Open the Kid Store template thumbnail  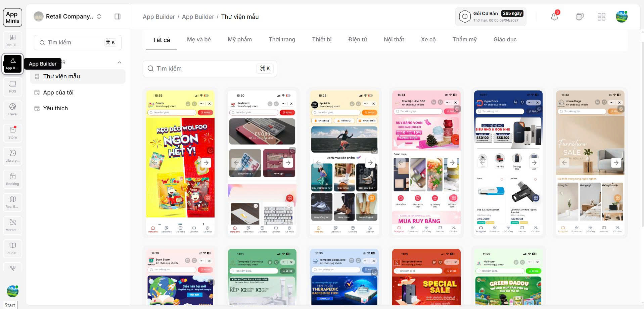click(x=508, y=277)
